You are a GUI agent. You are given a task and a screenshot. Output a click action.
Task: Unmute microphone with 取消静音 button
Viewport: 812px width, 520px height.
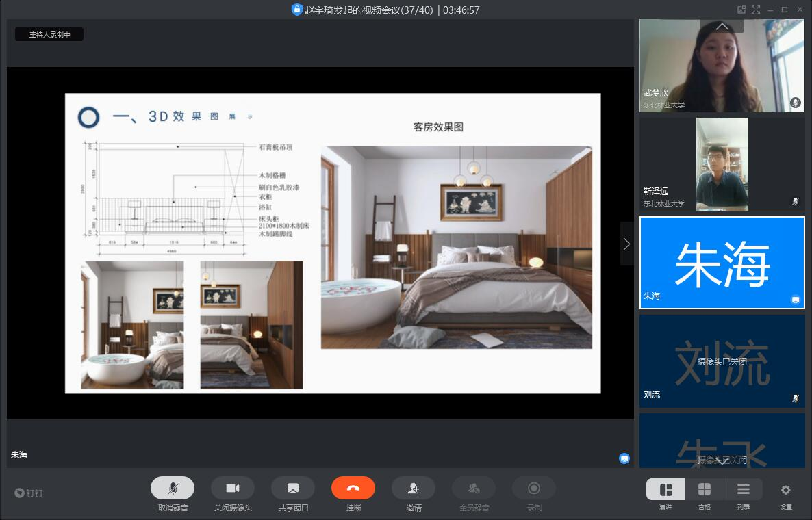pos(173,489)
